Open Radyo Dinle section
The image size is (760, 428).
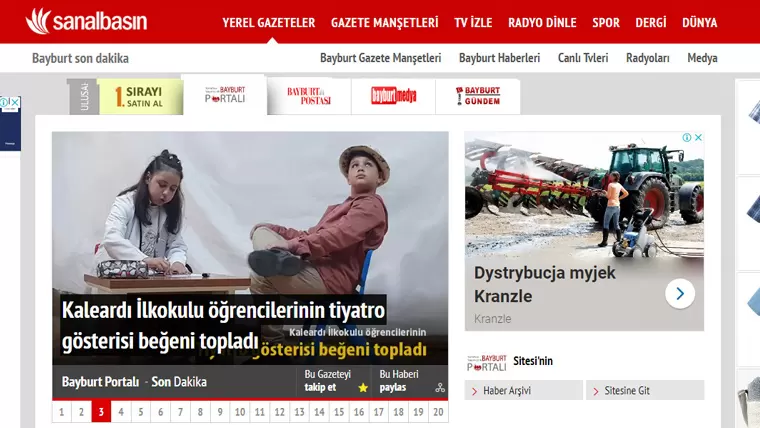pos(542,23)
